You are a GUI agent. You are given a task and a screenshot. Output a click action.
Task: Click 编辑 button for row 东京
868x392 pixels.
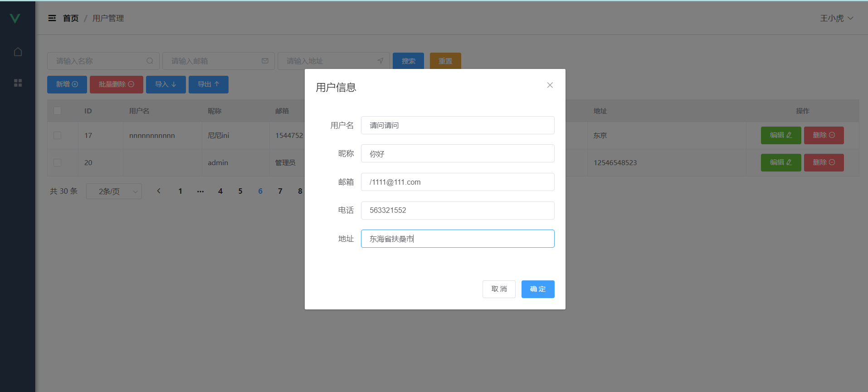pos(781,135)
